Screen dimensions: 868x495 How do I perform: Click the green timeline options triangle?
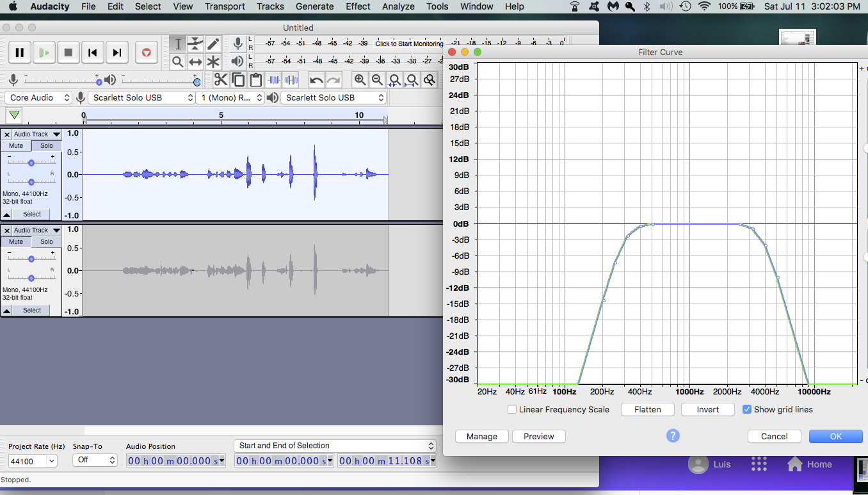pos(14,115)
